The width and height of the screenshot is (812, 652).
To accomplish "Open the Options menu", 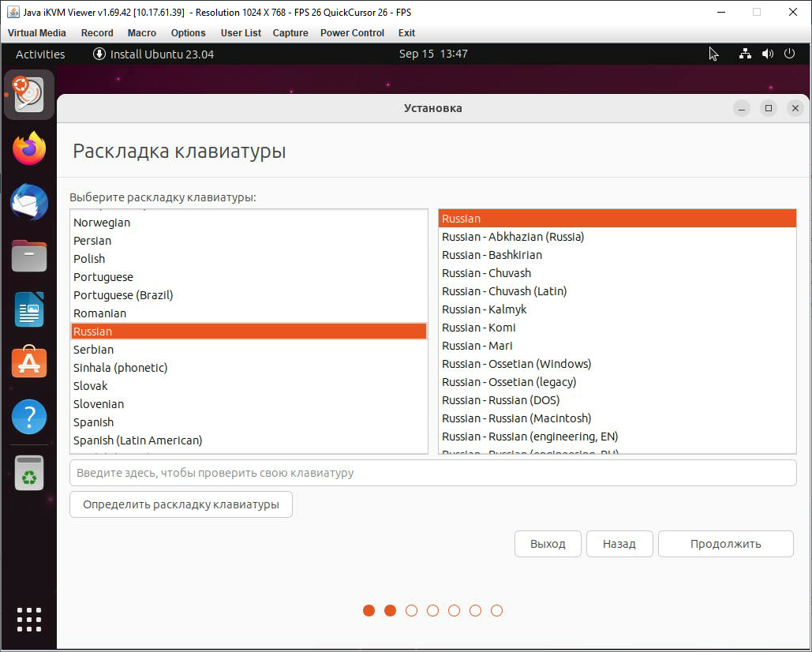I will pyautogui.click(x=188, y=32).
